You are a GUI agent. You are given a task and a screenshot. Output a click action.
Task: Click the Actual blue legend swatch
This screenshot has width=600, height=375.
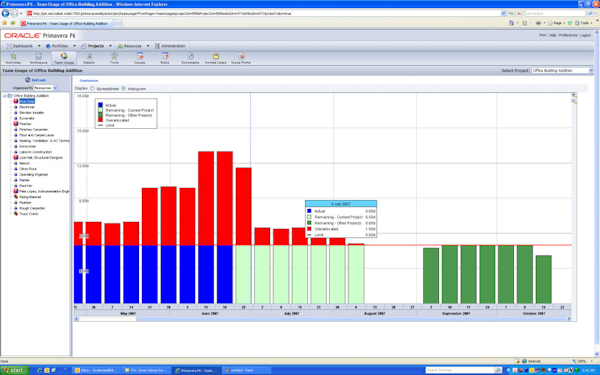[100, 105]
